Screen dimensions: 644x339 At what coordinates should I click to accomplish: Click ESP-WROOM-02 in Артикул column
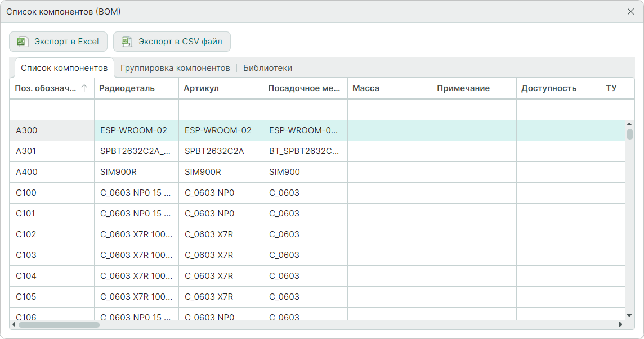(x=221, y=130)
